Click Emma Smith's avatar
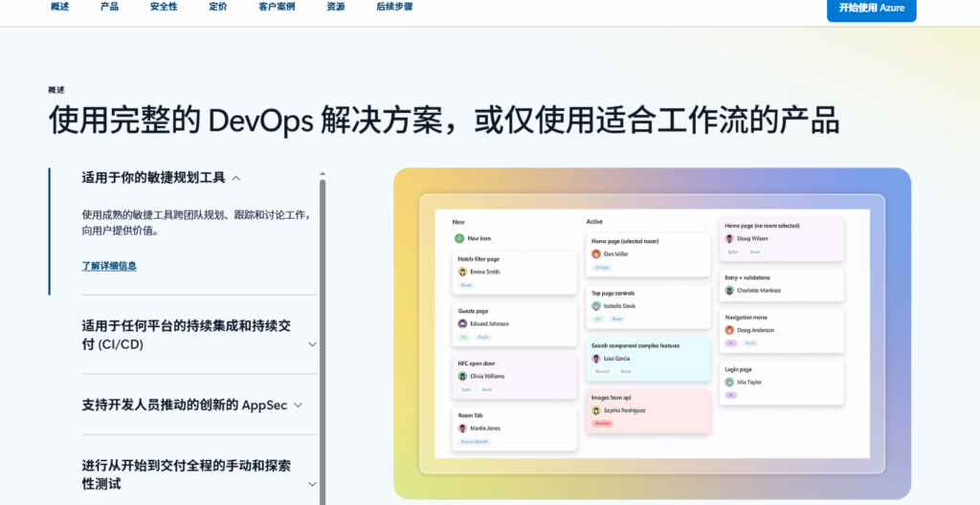The image size is (980, 505). [462, 272]
